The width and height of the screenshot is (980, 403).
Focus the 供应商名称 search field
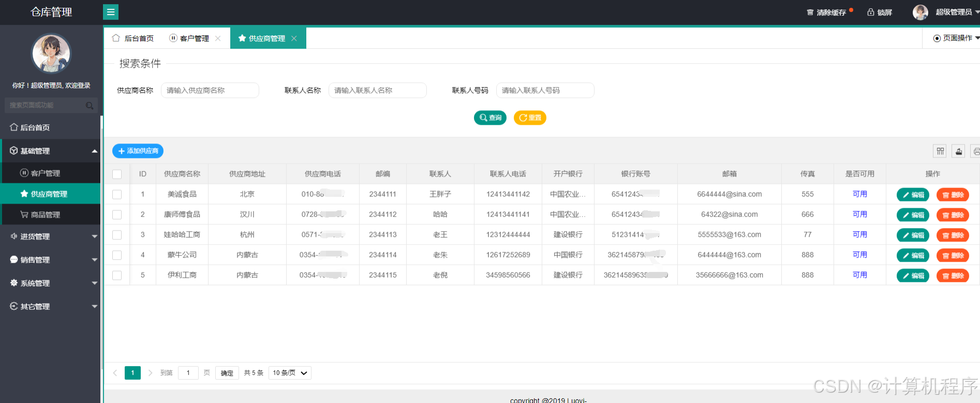(x=210, y=90)
